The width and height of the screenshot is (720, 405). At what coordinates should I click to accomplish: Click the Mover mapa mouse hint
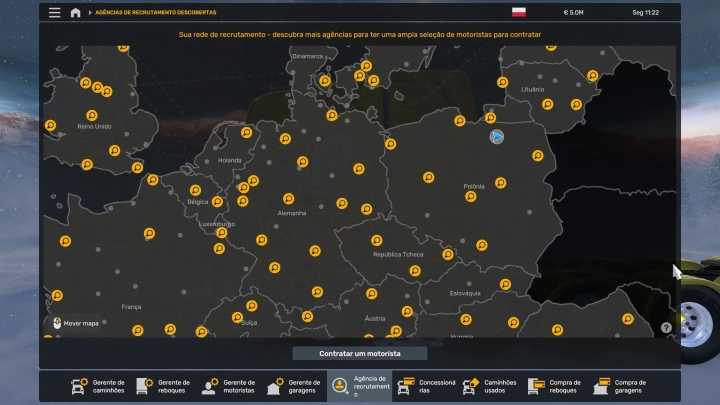[x=73, y=323]
